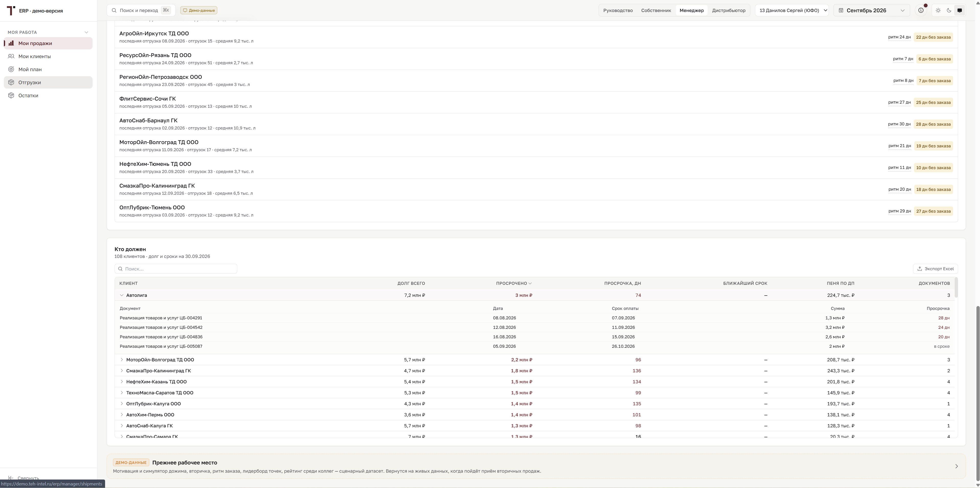
Task: Switch to the Дистрибьютор role tab
Action: (728, 11)
